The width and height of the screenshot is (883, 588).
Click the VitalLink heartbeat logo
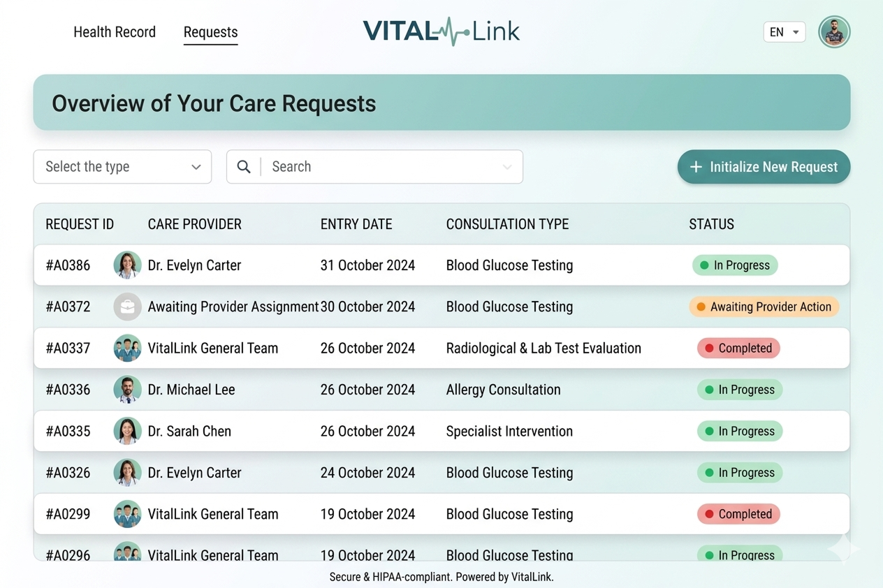441,31
